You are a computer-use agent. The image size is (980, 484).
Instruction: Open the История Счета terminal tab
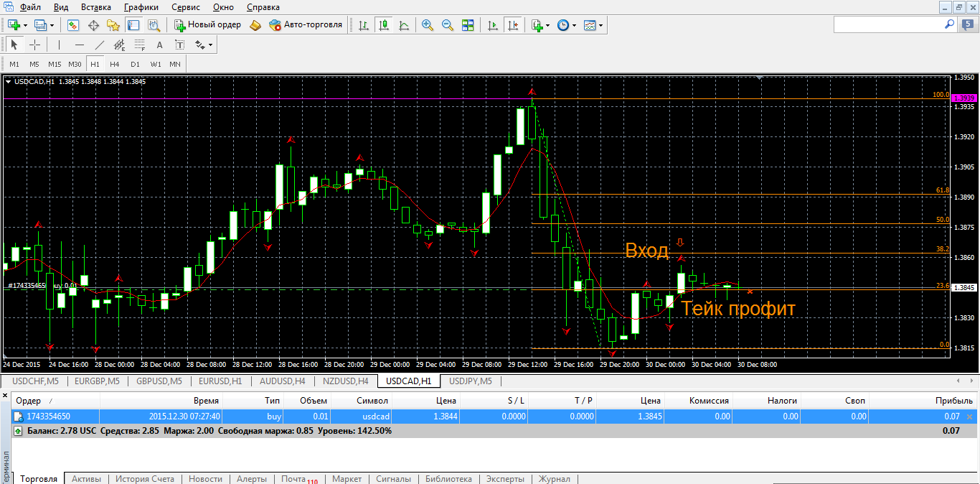pyautogui.click(x=145, y=479)
